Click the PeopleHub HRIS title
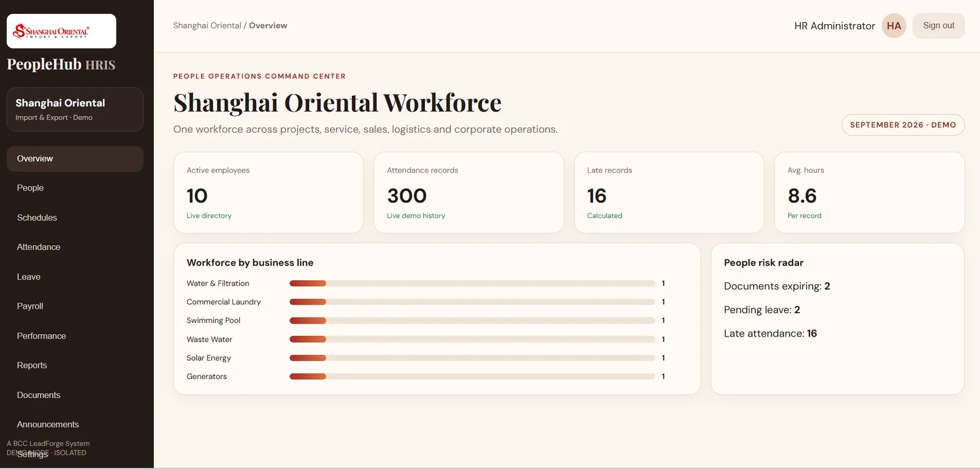Viewport: 980px width, 469px height. click(61, 64)
